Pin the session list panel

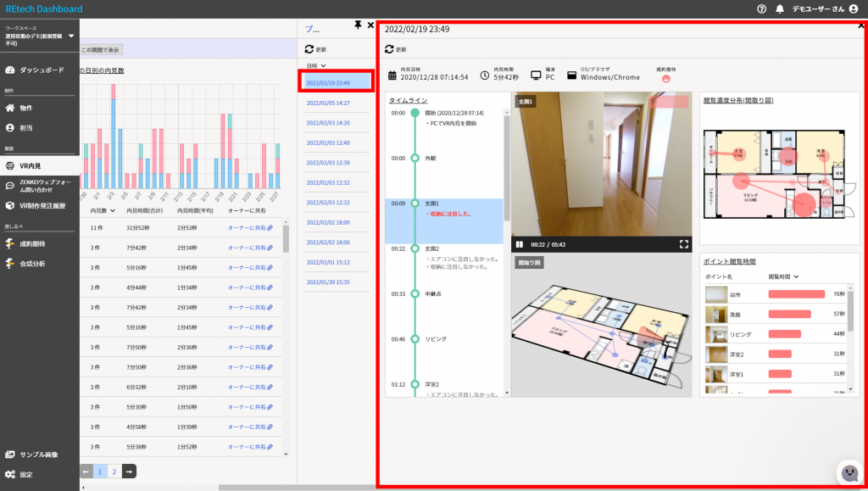(358, 25)
